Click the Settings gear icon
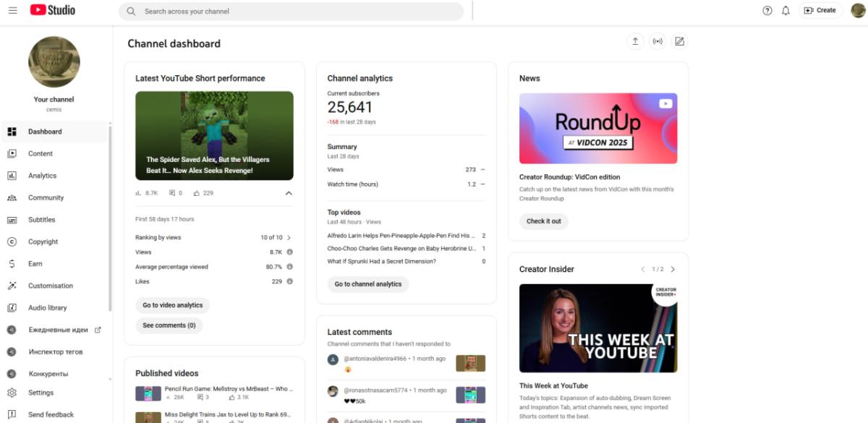 click(12, 393)
